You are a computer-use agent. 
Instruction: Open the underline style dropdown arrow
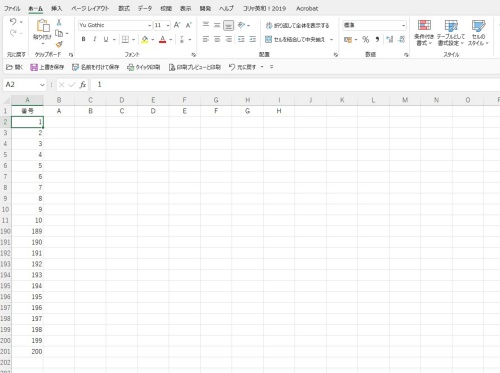tap(114, 40)
